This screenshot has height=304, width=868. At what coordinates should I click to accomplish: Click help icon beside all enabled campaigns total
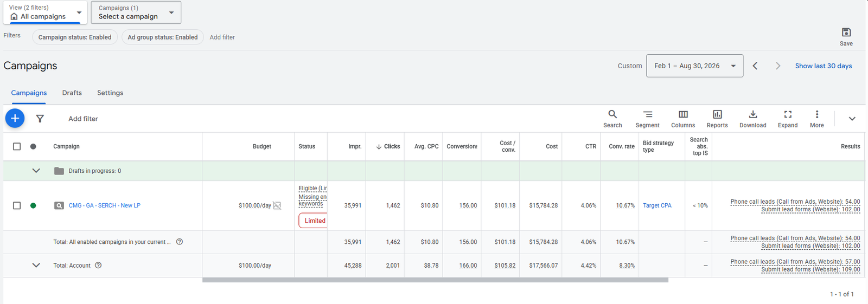coord(180,242)
